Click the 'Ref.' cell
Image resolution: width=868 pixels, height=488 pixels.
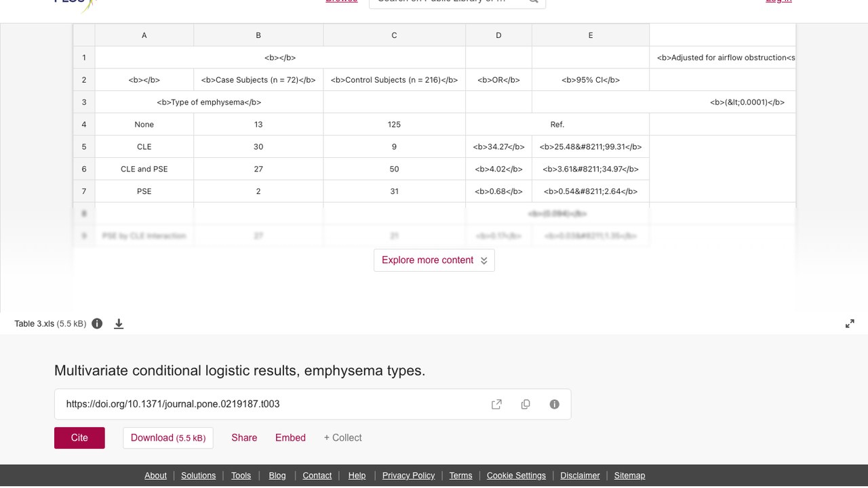click(x=557, y=125)
